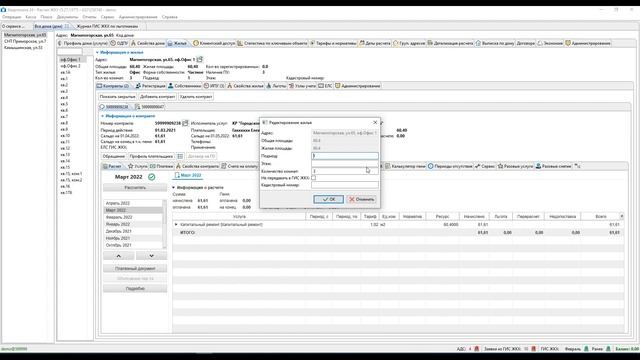Open the 'Свойства дома' tab
The width and height of the screenshot is (640, 360).
[148, 43]
